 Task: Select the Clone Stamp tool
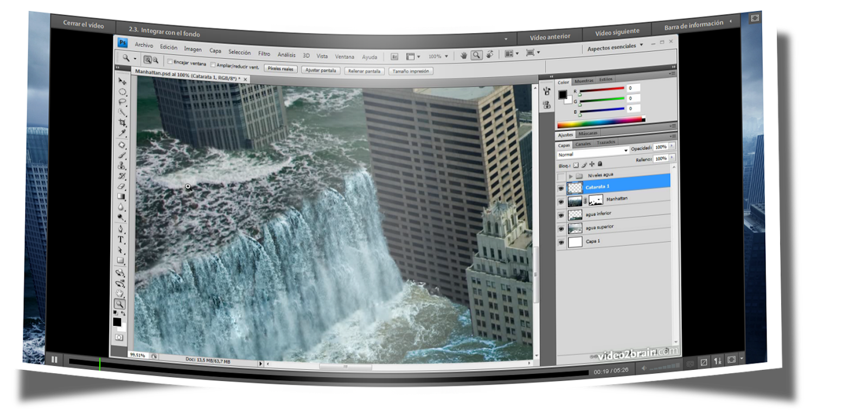122,166
